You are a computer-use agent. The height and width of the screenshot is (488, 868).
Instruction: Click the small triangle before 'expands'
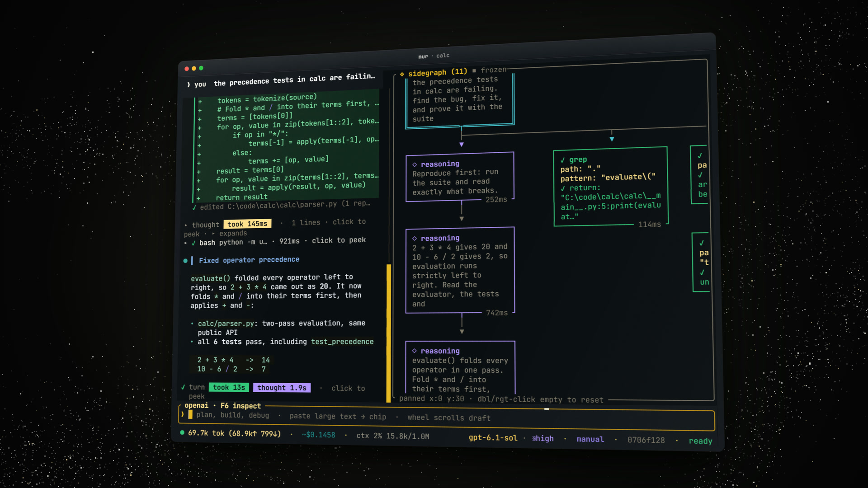click(x=213, y=234)
